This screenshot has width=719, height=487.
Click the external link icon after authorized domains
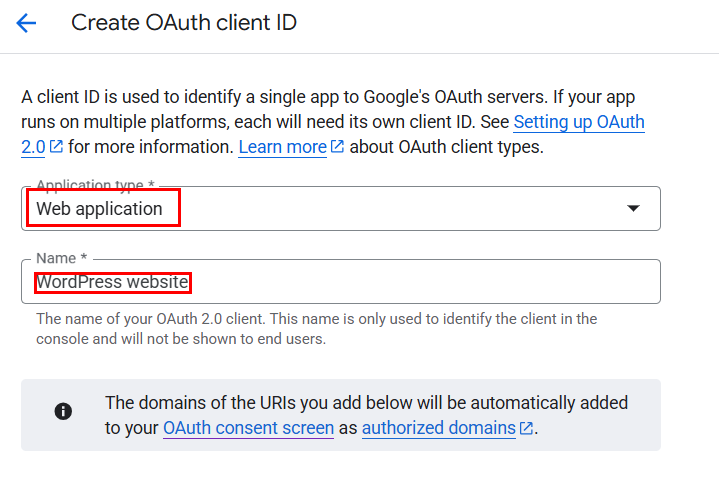pyautogui.click(x=526, y=428)
